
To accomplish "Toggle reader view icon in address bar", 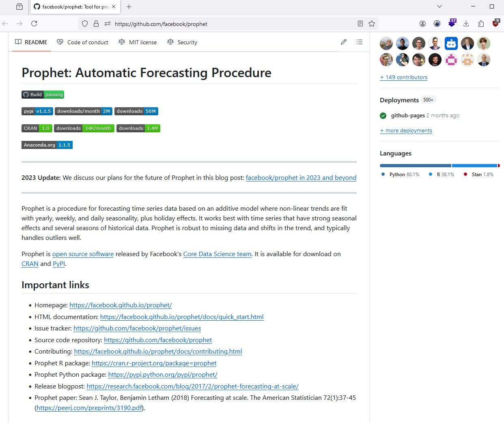I will tap(360, 24).
